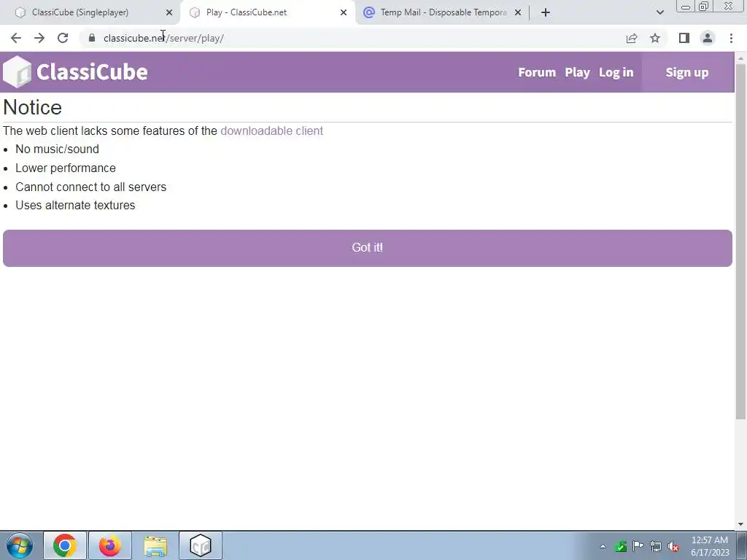Close the Temp Mail tab
747x560 pixels.
click(518, 12)
